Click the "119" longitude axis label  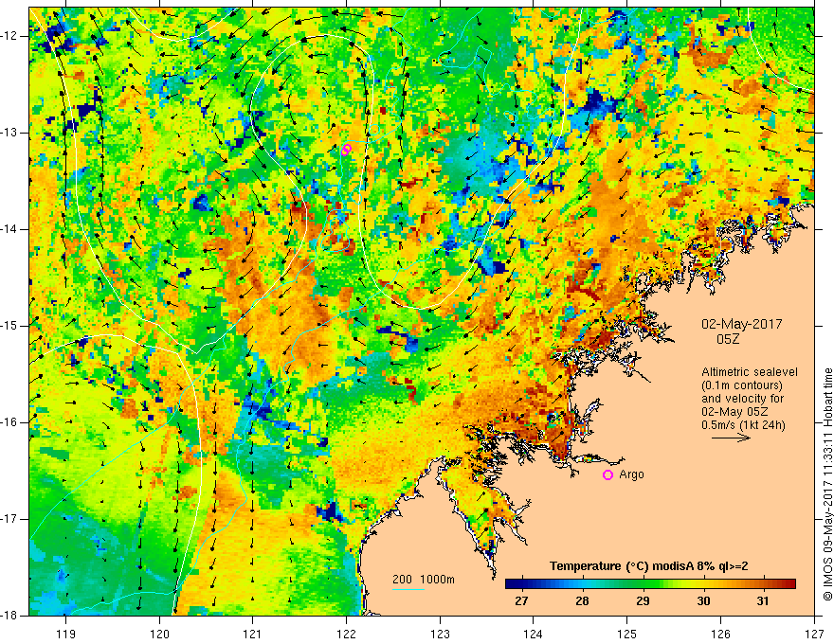[66, 634]
